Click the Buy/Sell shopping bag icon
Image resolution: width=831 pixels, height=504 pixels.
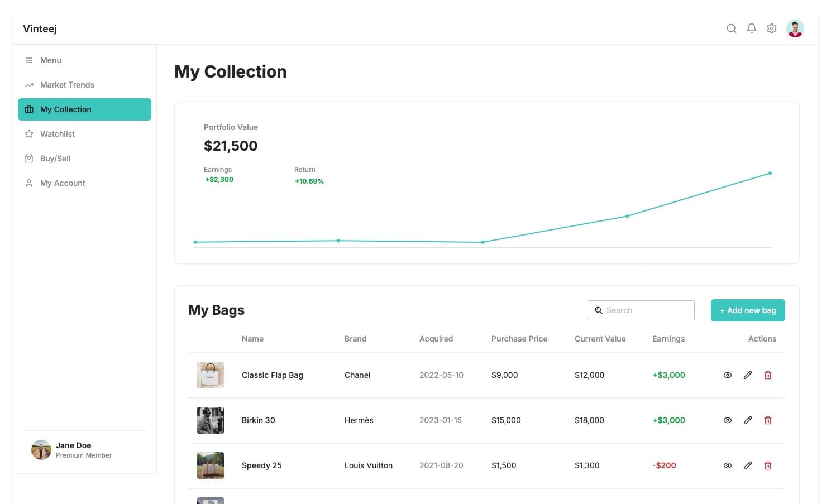pos(29,159)
